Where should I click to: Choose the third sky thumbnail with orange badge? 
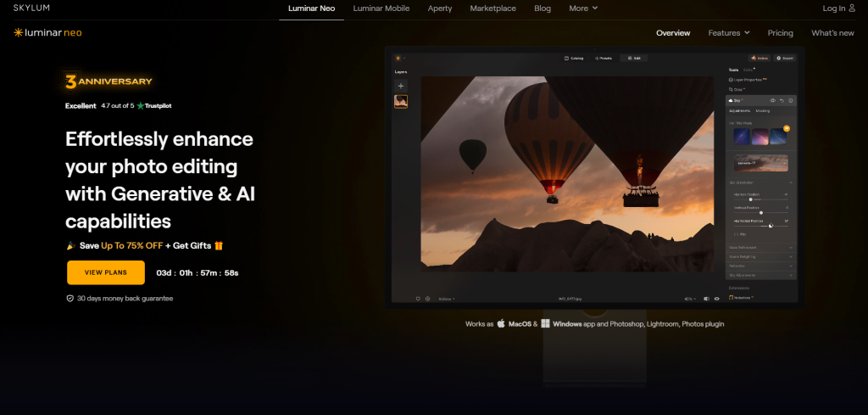pyautogui.click(x=778, y=137)
